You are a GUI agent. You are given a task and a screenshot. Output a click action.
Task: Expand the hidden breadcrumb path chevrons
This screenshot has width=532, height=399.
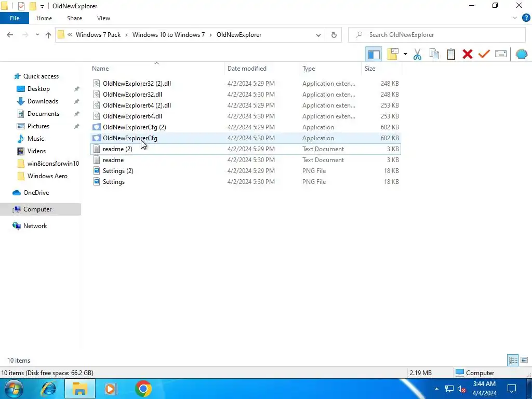(x=70, y=35)
